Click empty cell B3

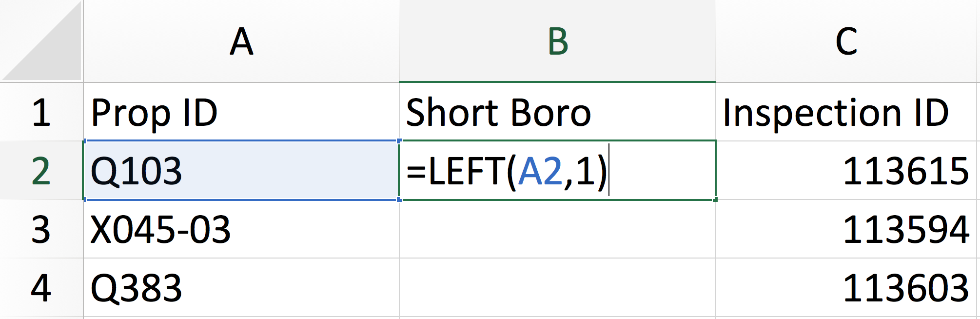pyautogui.click(x=557, y=229)
